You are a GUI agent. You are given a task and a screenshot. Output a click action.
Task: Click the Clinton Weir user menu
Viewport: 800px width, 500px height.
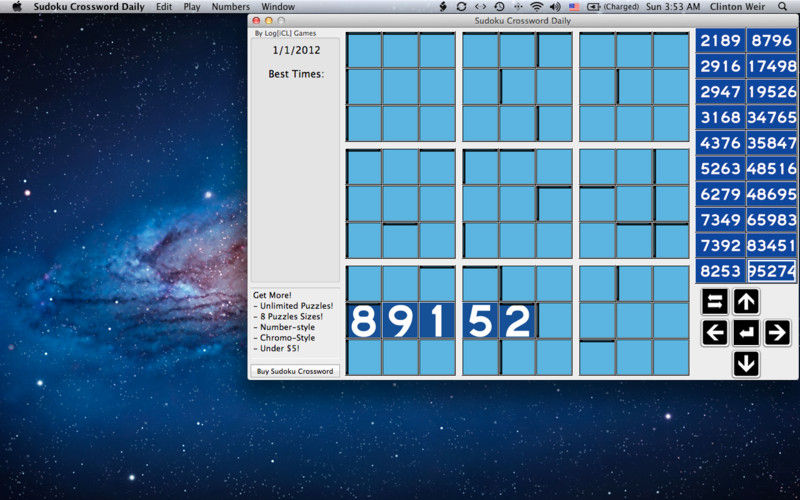pos(738,7)
